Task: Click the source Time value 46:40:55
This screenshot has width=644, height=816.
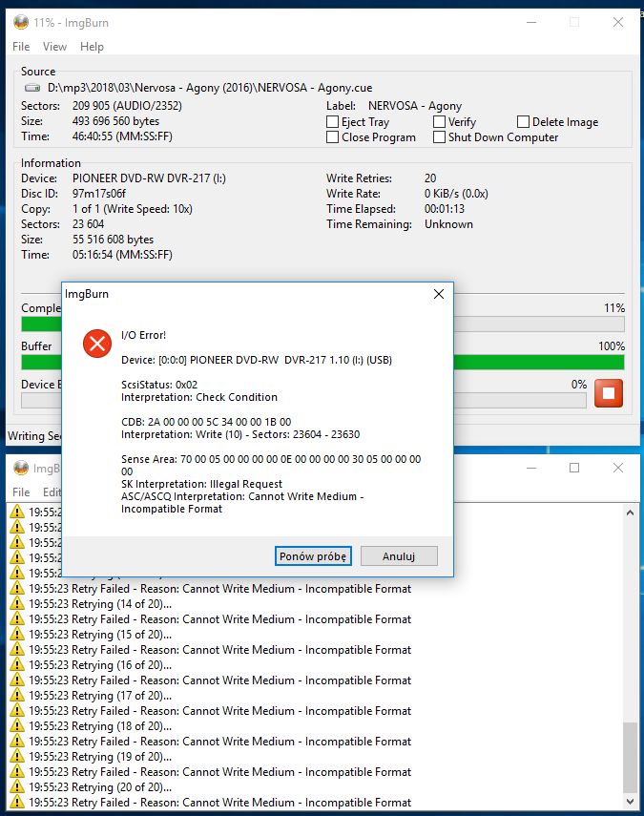Action: click(x=122, y=136)
